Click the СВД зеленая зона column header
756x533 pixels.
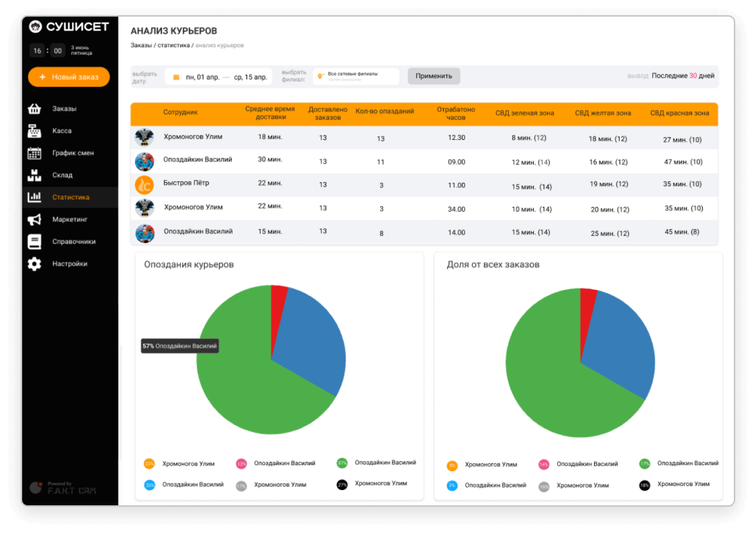coord(525,114)
